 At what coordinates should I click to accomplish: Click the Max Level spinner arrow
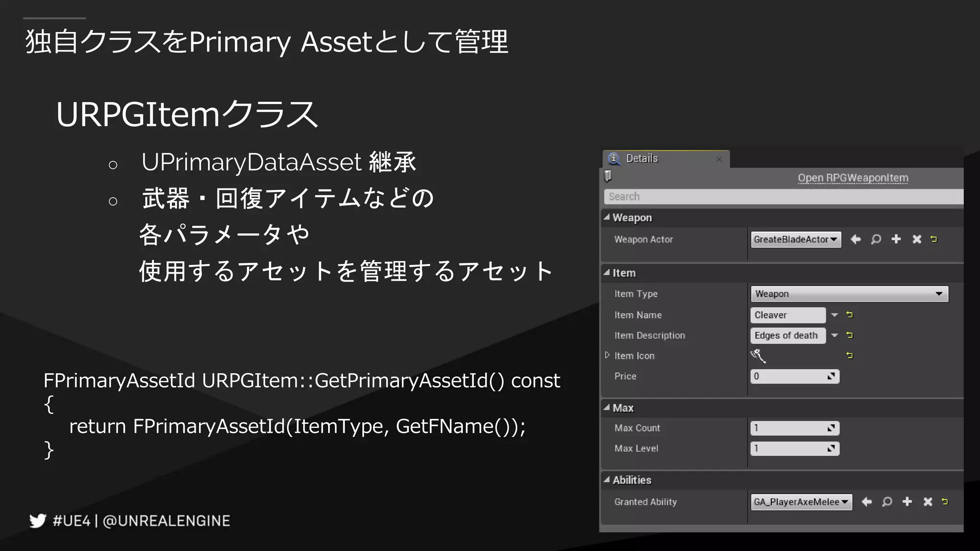pyautogui.click(x=831, y=449)
